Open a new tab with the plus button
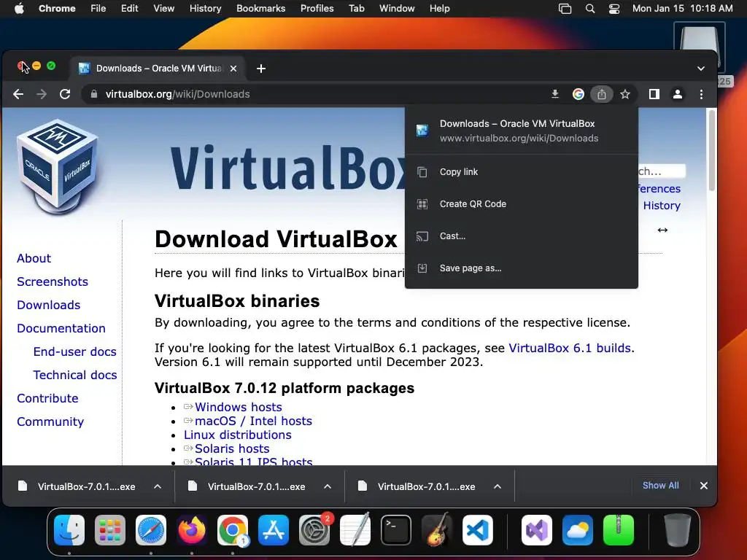This screenshot has width=747, height=560. pyautogui.click(x=261, y=69)
